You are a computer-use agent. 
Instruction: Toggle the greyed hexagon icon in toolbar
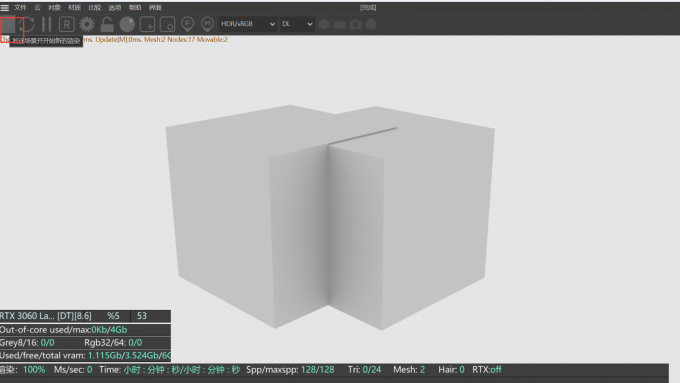point(324,25)
